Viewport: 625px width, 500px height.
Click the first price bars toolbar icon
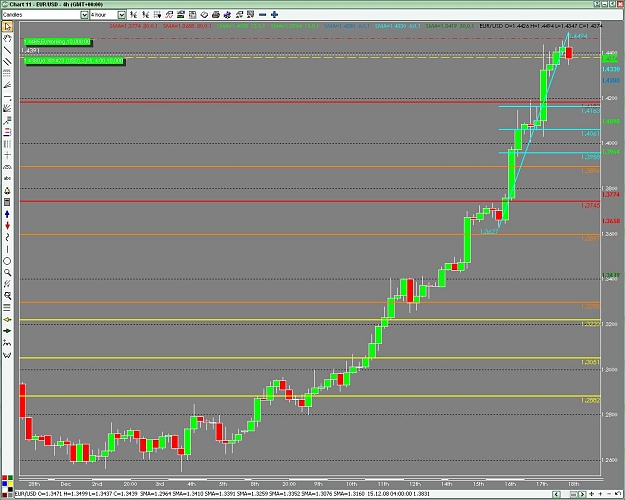point(134,15)
